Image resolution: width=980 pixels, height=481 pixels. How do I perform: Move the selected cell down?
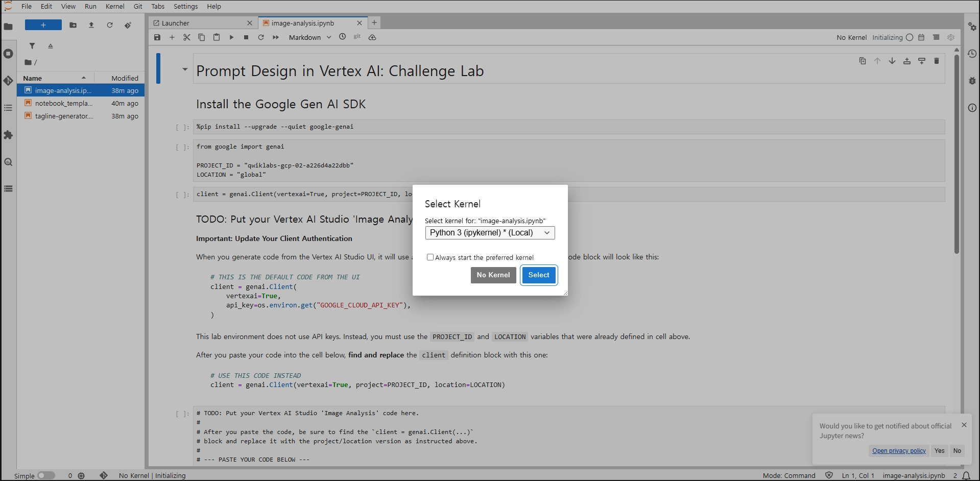pos(892,61)
